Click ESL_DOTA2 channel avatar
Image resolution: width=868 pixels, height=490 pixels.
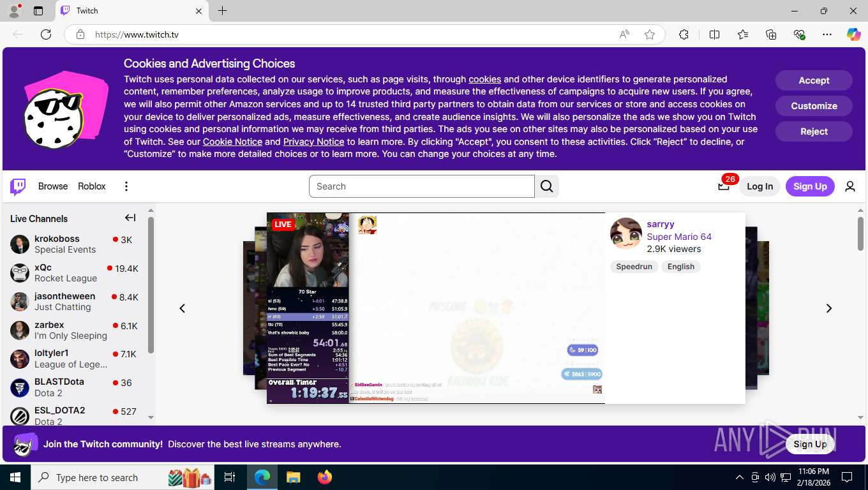20,416
